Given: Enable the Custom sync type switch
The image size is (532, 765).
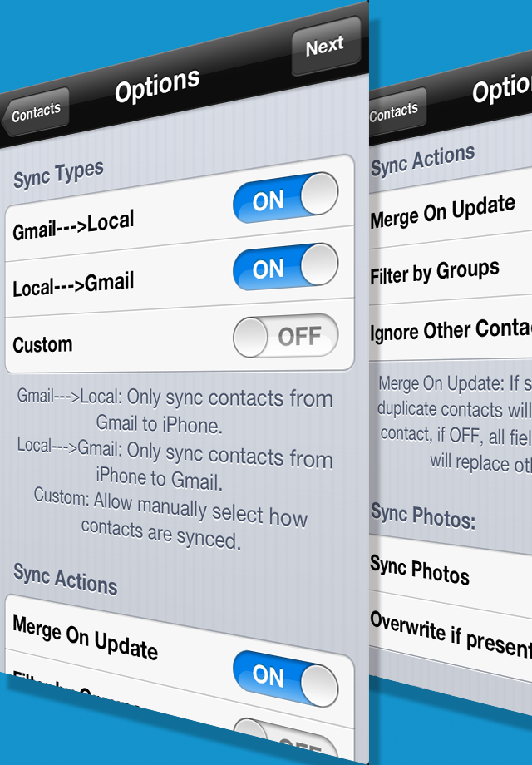Looking at the screenshot, I should coord(286,336).
